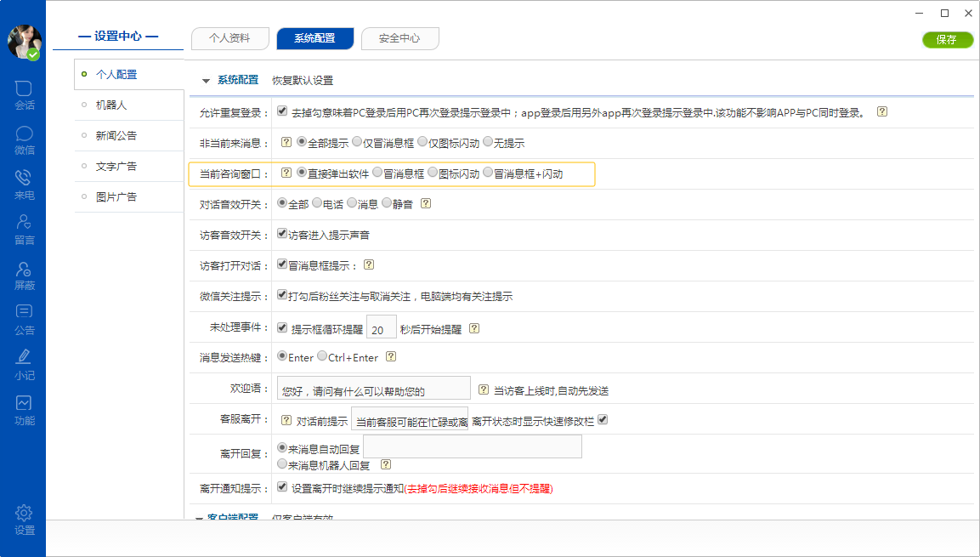980x557 pixels.
Task: Collapse the 系统配置 section triangle
Action: pyautogui.click(x=205, y=81)
